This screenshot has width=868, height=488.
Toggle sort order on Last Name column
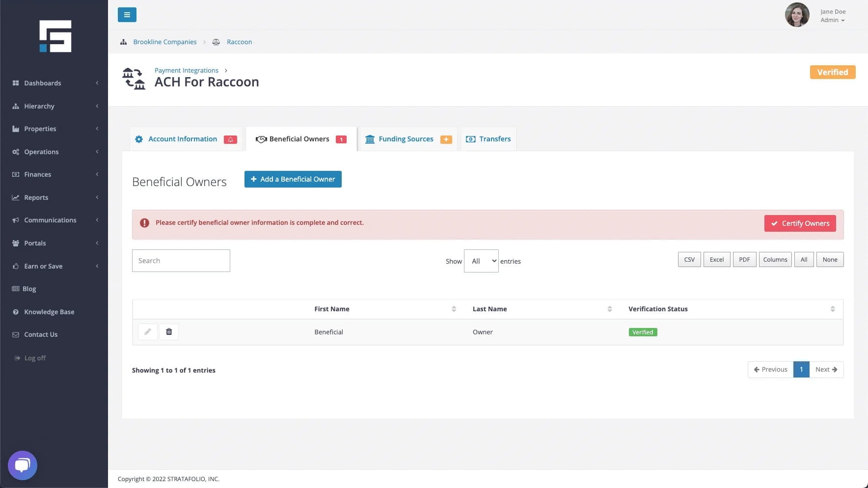[609, 309]
